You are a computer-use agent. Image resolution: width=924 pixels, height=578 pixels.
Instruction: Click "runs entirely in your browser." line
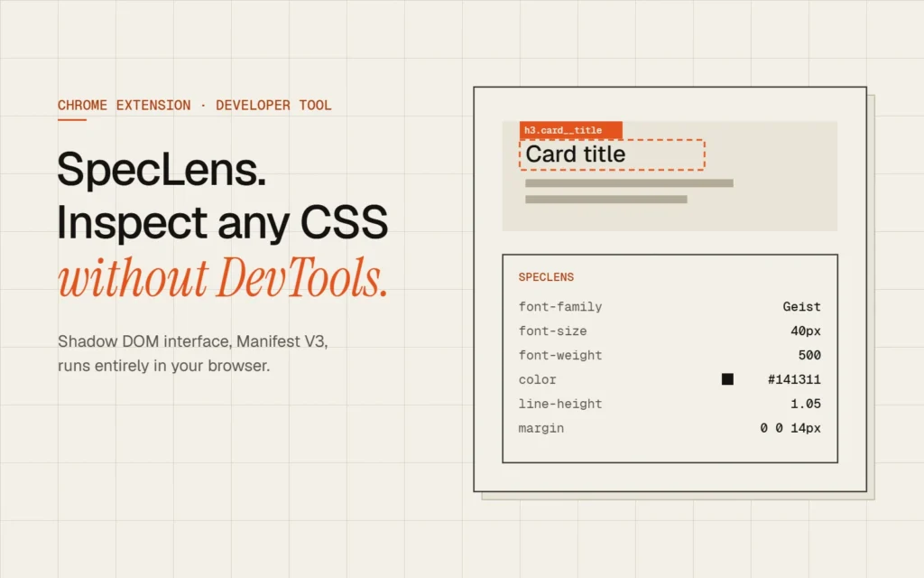[164, 366]
